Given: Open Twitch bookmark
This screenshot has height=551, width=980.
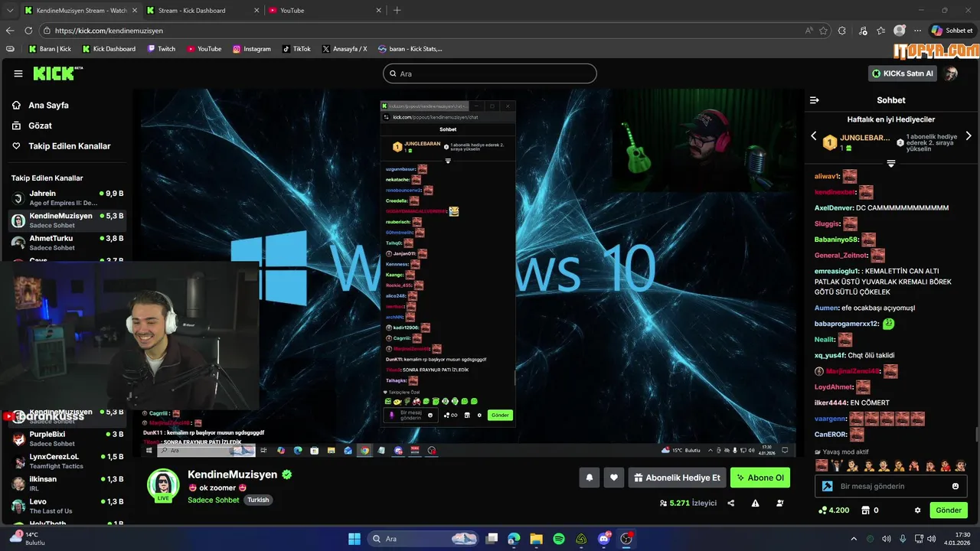Looking at the screenshot, I should click(161, 49).
